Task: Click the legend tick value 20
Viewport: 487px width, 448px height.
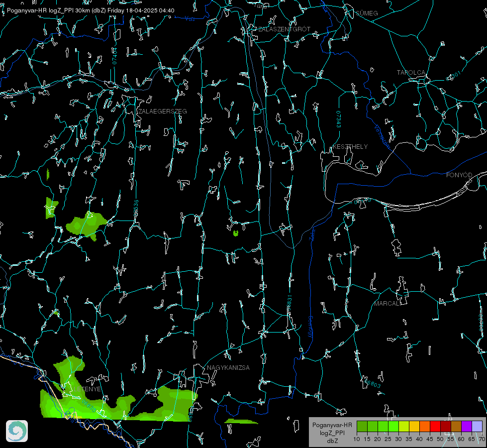Action: (x=378, y=439)
